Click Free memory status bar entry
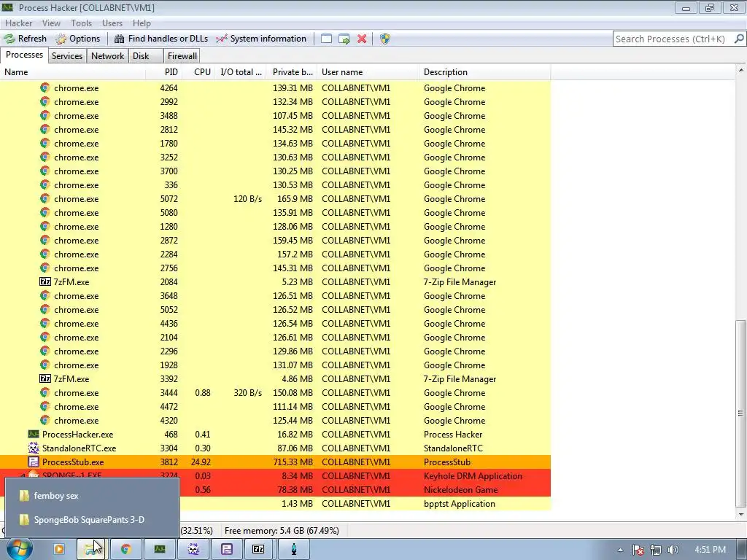The image size is (747, 560). pos(282,531)
